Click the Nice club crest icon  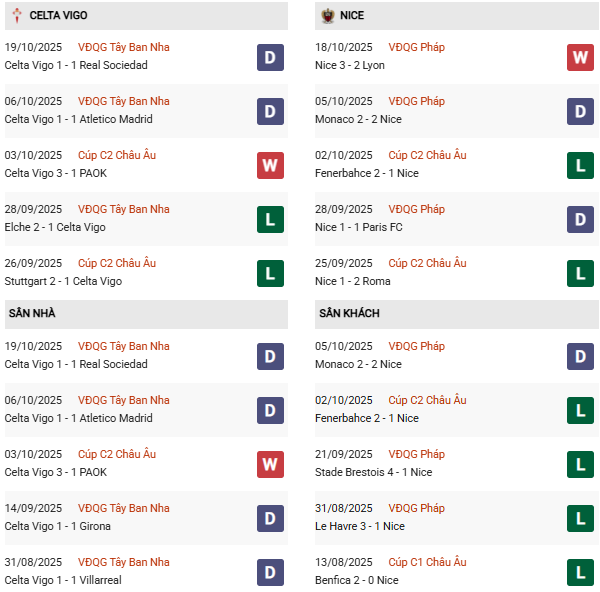point(327,16)
